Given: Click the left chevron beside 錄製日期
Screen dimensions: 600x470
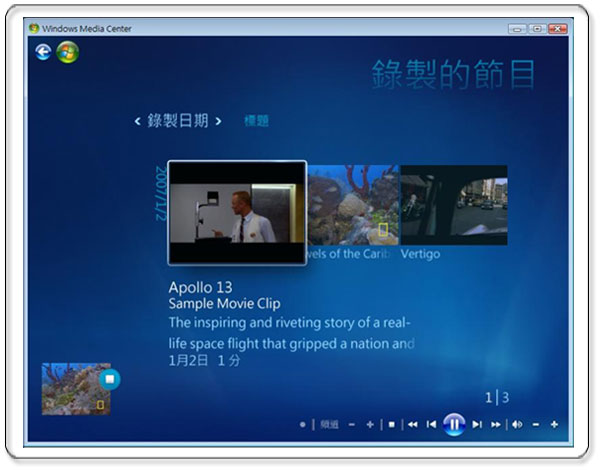Looking at the screenshot, I should (137, 121).
